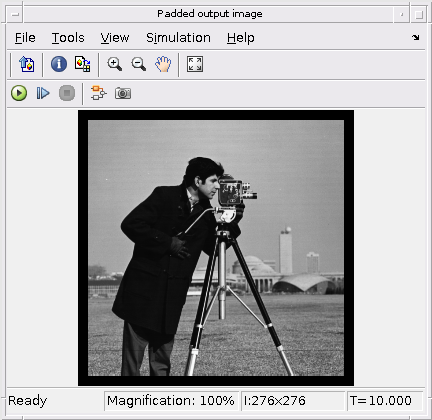This screenshot has width=432, height=420.
Task: Click the Magnification: 100% status field
Action: point(171,401)
